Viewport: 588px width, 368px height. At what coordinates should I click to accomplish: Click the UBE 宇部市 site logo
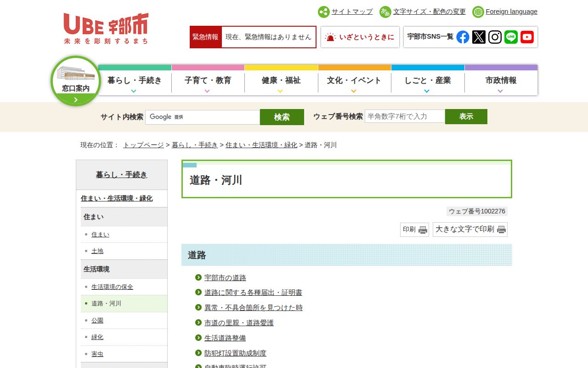click(106, 29)
